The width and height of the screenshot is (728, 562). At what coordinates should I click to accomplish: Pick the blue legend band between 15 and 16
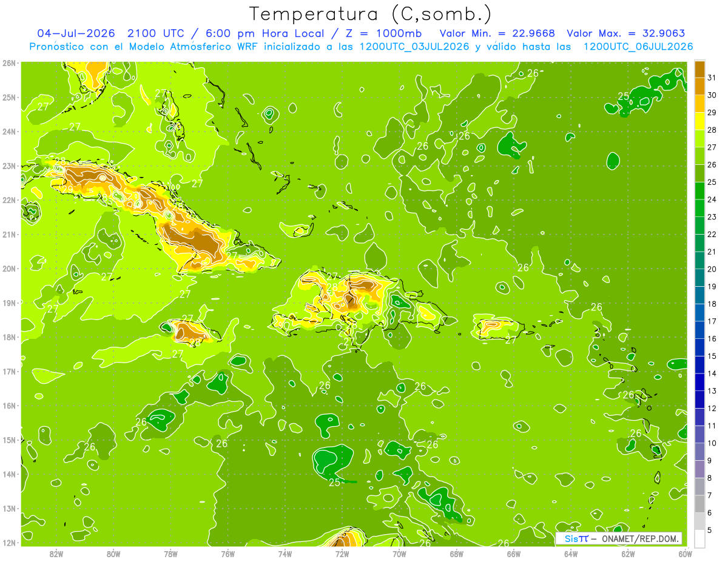coord(699,347)
